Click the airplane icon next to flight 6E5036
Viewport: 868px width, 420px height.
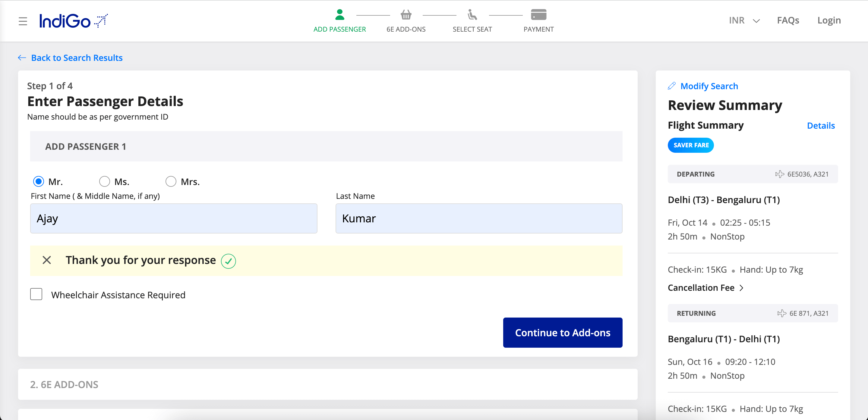coord(779,174)
